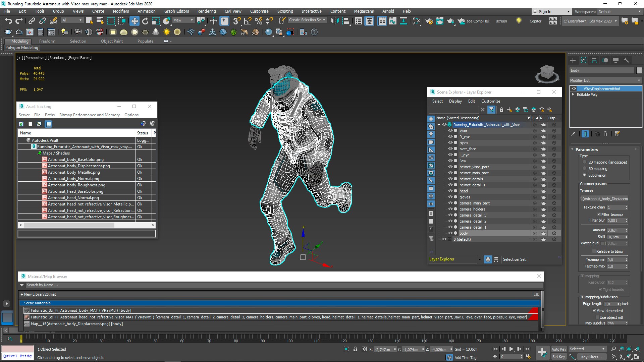The width and height of the screenshot is (644, 362).
Task: Click the ViewCube in viewport
Action: coord(547,73)
